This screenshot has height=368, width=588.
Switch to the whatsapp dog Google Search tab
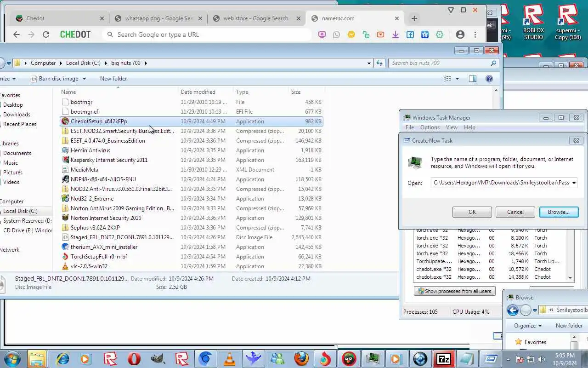click(x=158, y=18)
